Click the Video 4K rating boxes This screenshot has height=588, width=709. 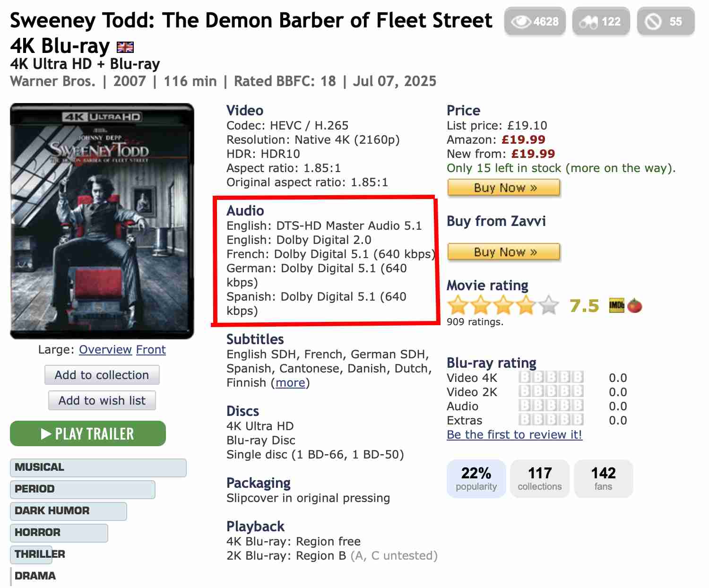551,377
